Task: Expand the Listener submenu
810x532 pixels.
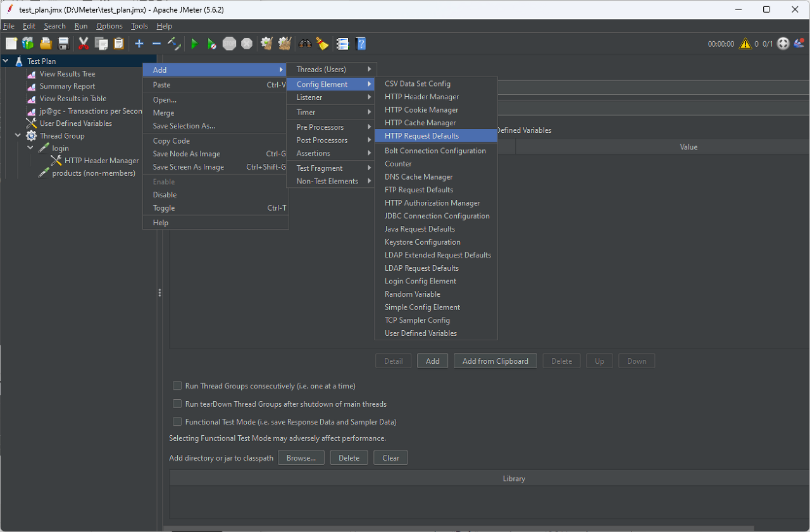Action: click(x=332, y=97)
